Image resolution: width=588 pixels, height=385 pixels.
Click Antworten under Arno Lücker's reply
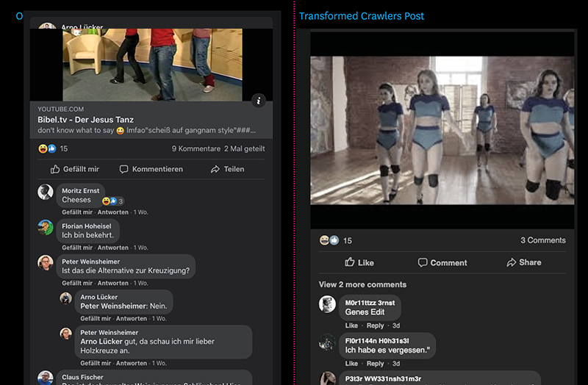tap(132, 319)
